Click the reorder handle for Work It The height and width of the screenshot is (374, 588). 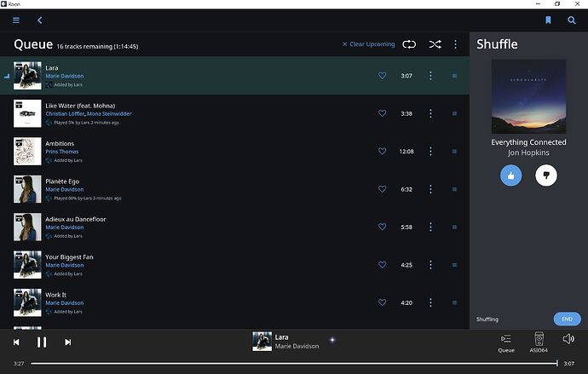[x=454, y=302]
